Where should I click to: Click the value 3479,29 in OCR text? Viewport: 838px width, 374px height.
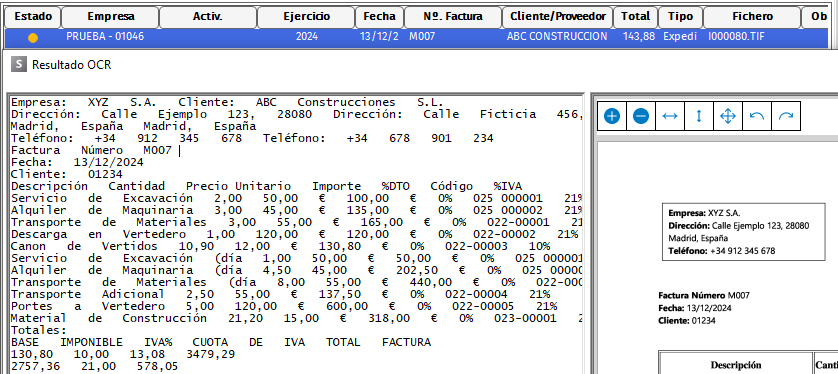(210, 354)
